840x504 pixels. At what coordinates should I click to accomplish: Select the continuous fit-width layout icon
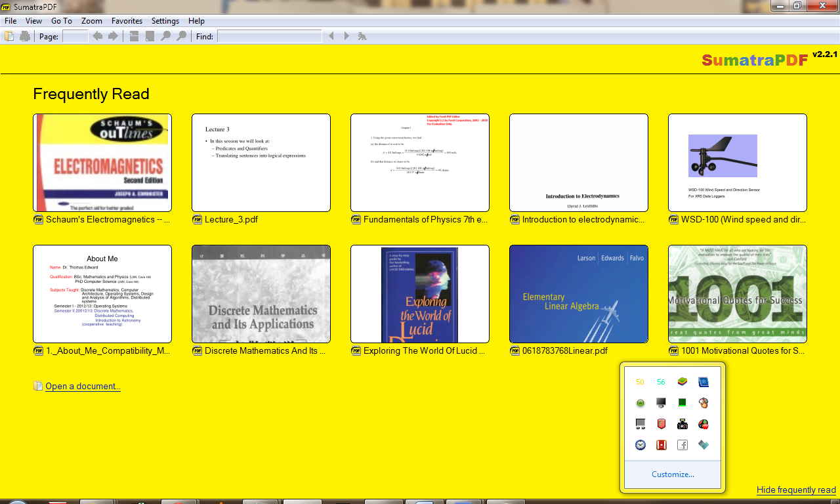134,36
